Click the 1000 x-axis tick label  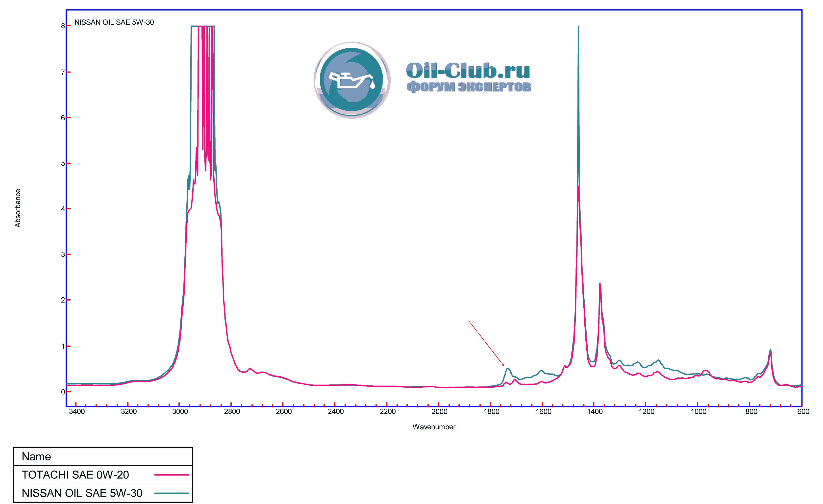[x=699, y=411]
